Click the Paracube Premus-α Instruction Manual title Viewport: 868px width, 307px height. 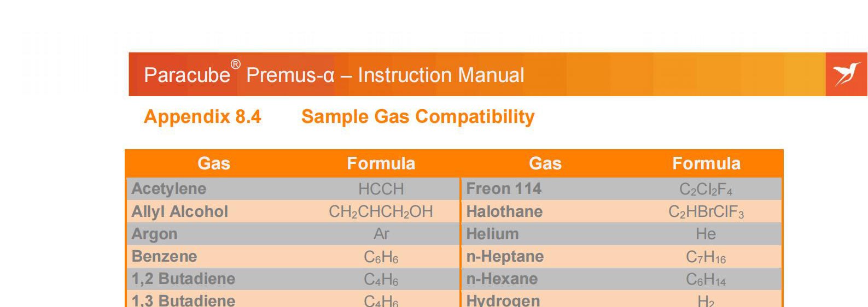334,75
